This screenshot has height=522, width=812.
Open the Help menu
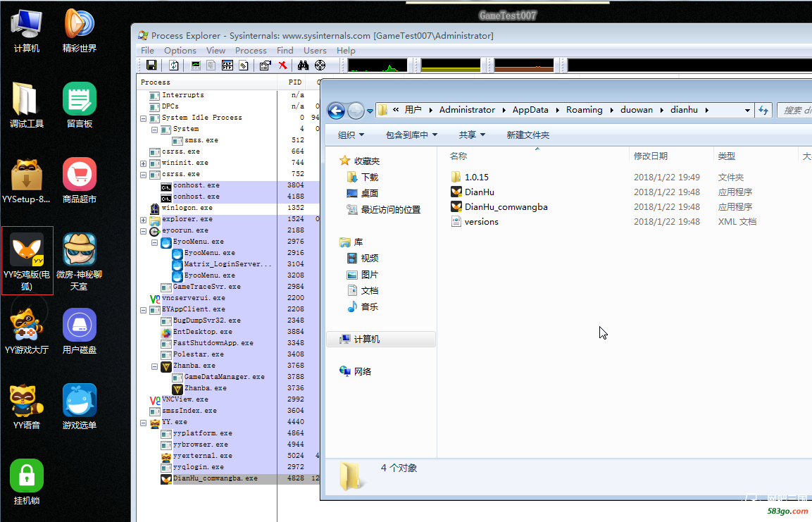(x=346, y=50)
